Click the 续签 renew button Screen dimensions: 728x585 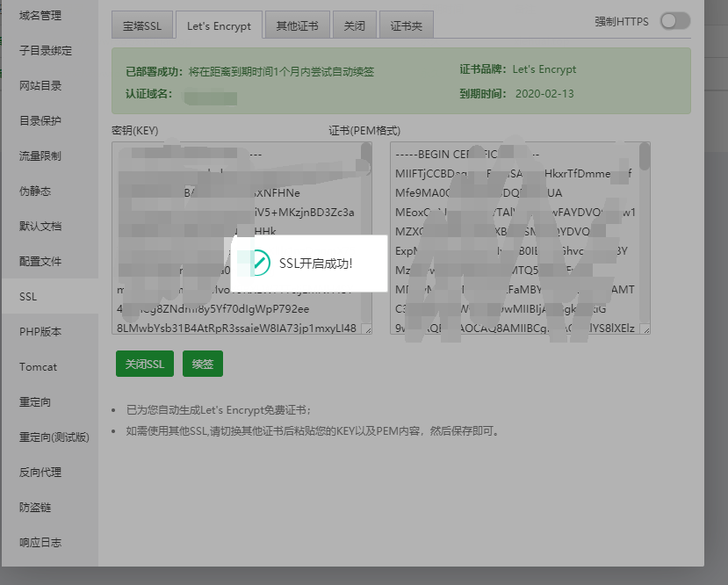point(203,364)
